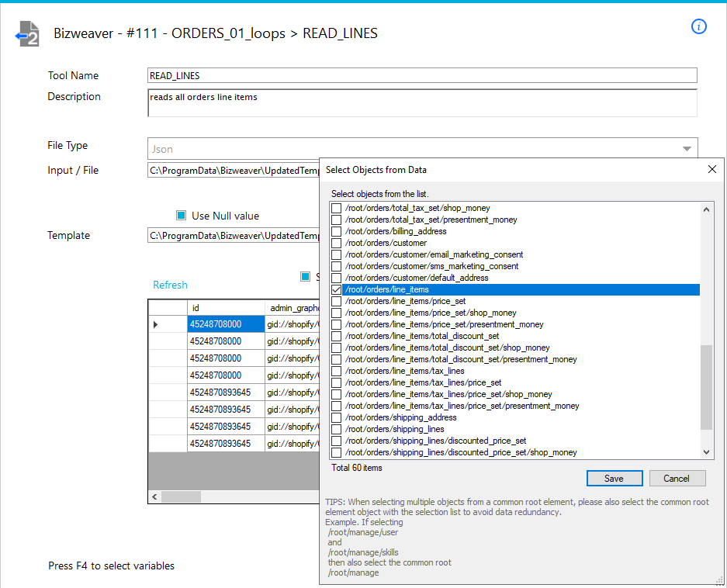Click the Input / File path field

(x=234, y=170)
